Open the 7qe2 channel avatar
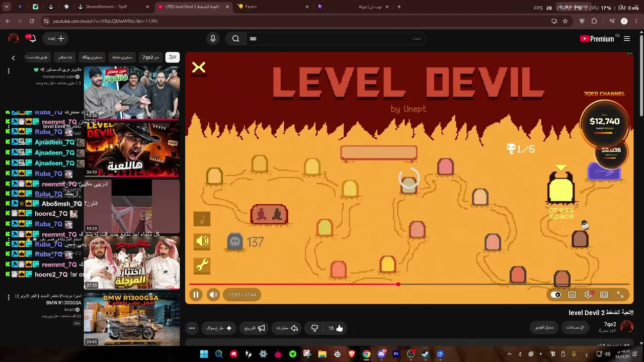 point(627,327)
